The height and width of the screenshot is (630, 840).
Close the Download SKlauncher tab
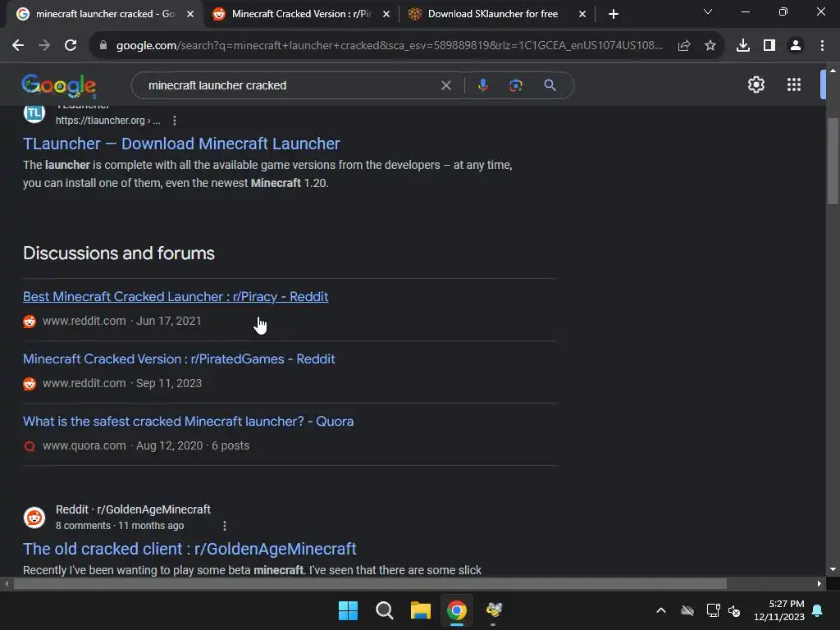tap(582, 15)
